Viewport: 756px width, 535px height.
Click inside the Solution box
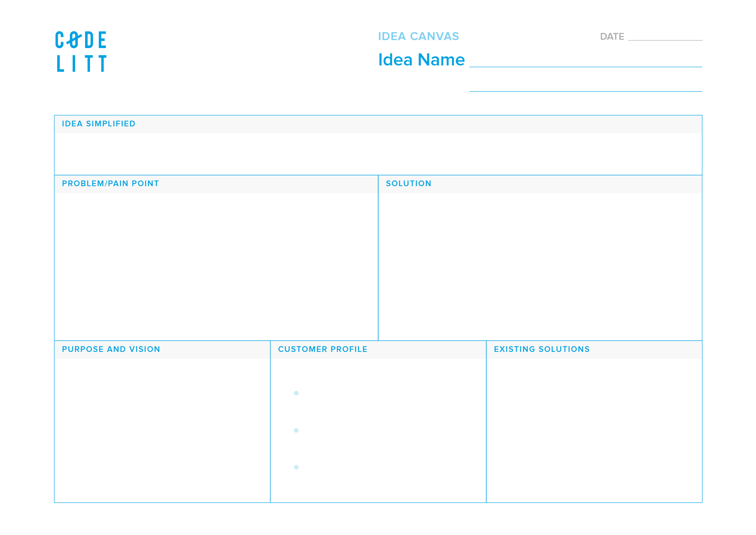pyautogui.click(x=540, y=266)
